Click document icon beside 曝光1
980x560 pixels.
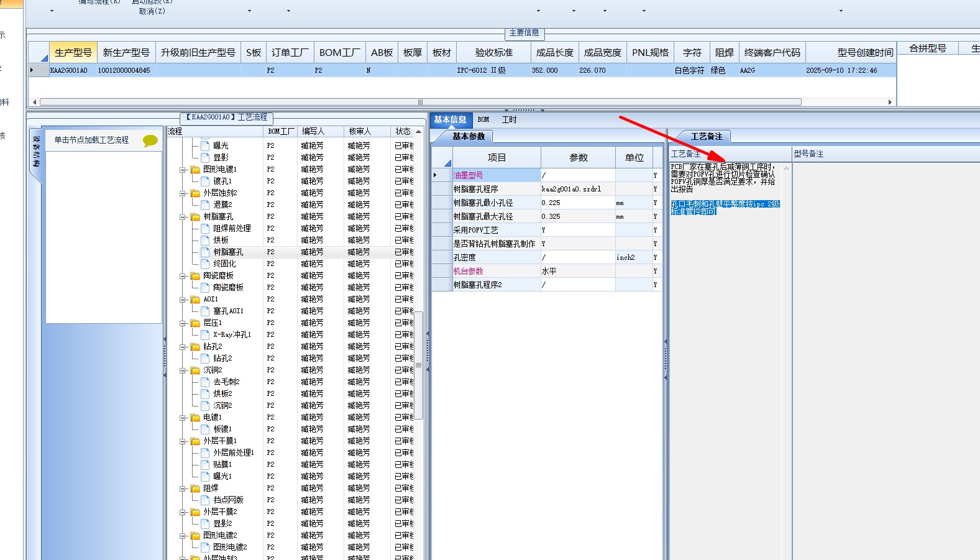(205, 476)
